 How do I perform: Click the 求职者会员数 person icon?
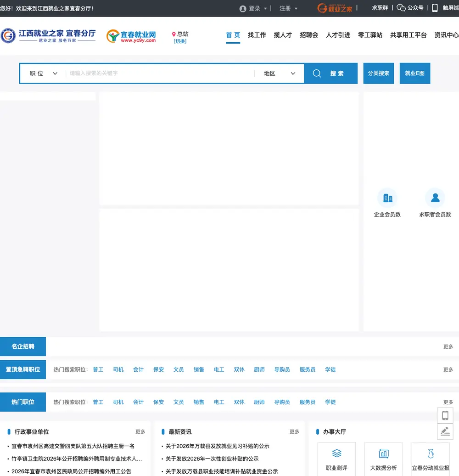435,198
